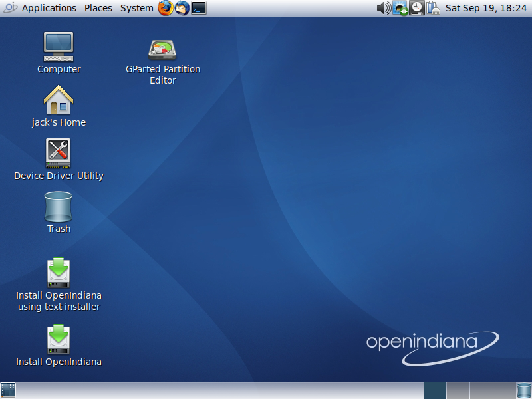
Task: Open the Applications menu
Action: coord(49,8)
